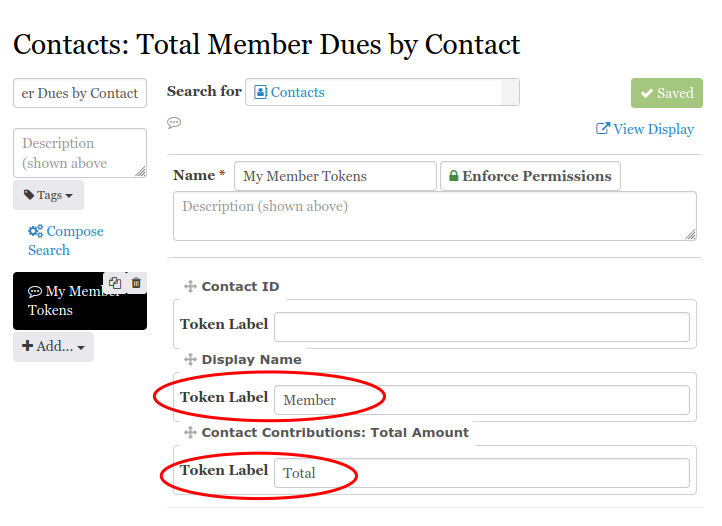Select the My Member Tokens display tab
The image size is (722, 526).
(70, 301)
